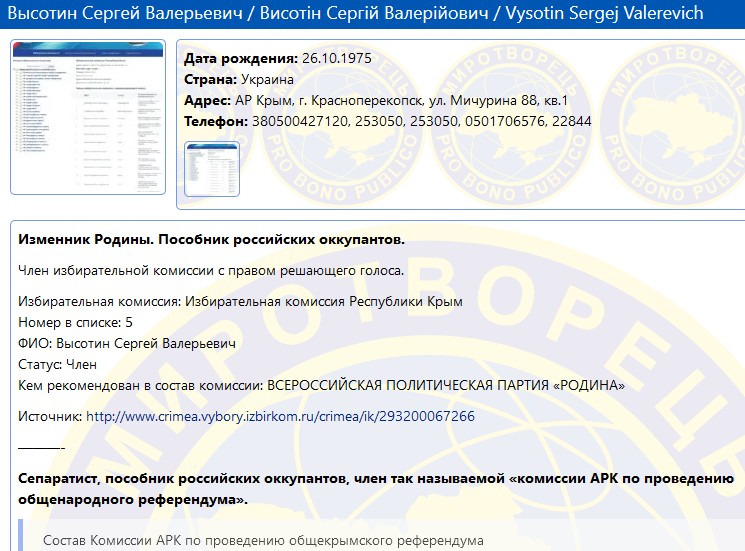The height and width of the screenshot is (551, 745).
Task: Click phone number 22844
Action: pos(572,122)
